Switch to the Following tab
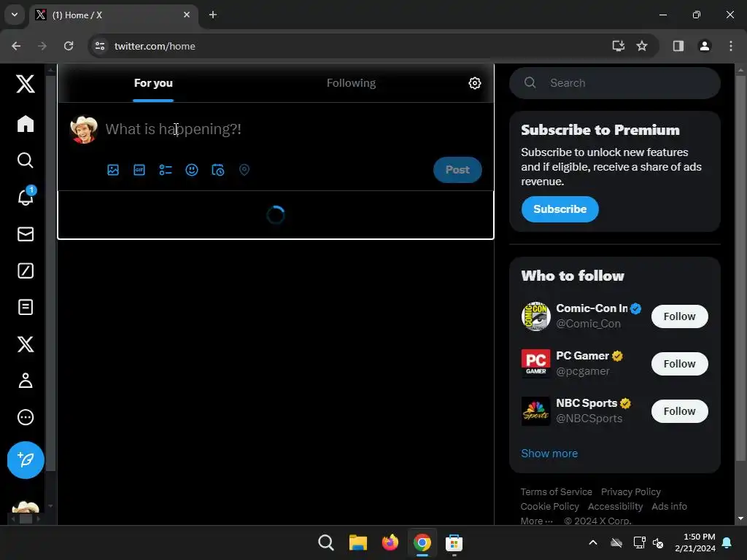Image resolution: width=747 pixels, height=560 pixels. pyautogui.click(x=351, y=83)
